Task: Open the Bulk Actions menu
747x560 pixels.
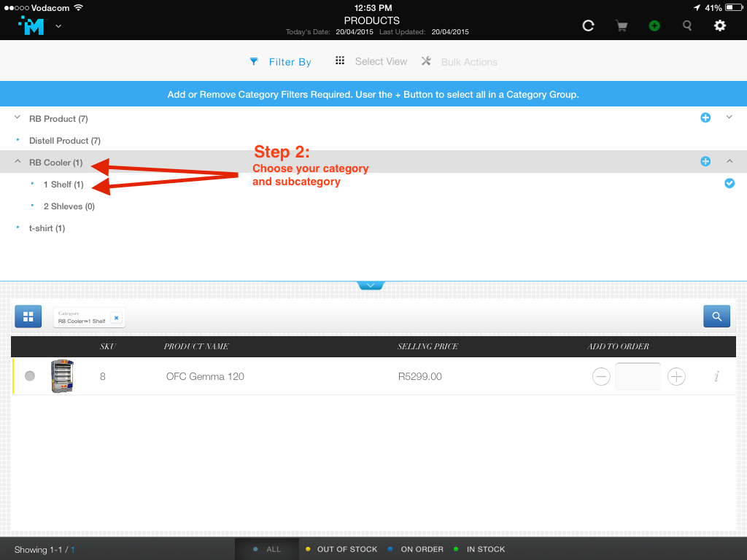Action: point(469,62)
